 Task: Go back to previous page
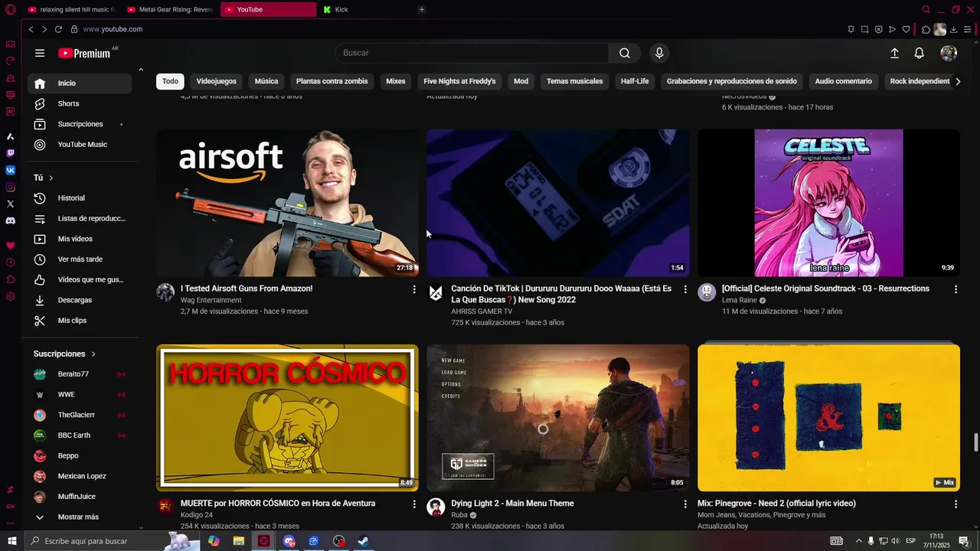(x=31, y=29)
